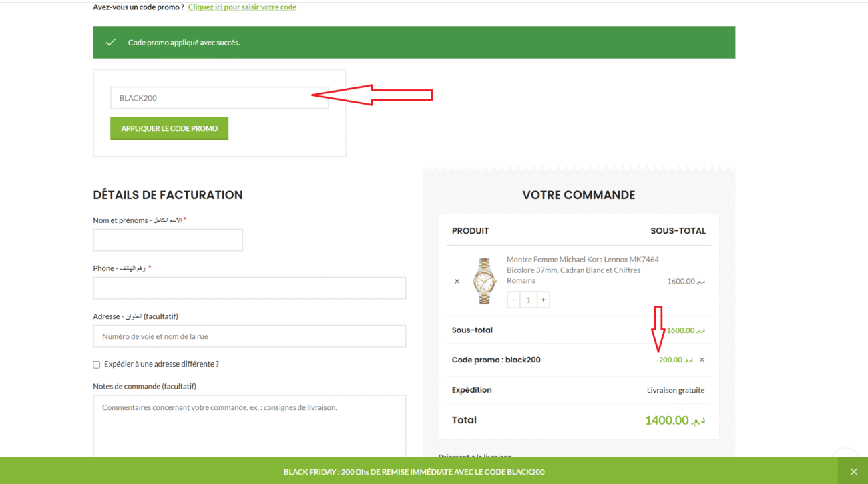Open the Michael Kors Lennox MK7464 product link
Viewport: 868px width, 484px height.
[582, 259]
